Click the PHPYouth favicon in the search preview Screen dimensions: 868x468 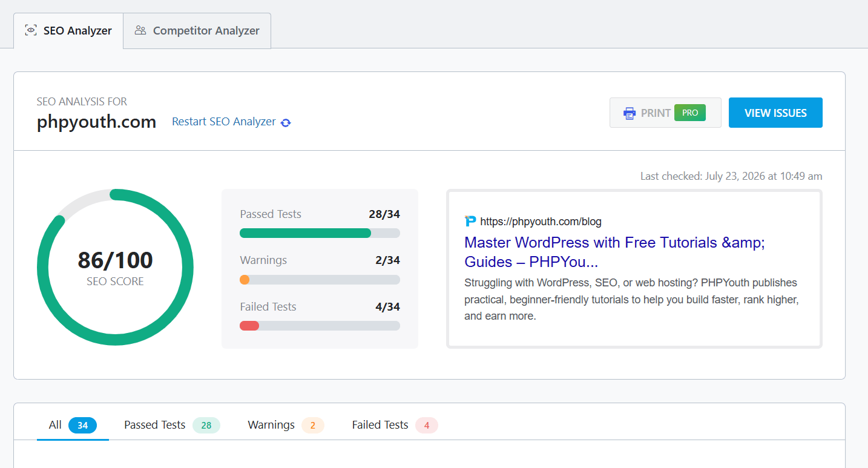tap(470, 221)
